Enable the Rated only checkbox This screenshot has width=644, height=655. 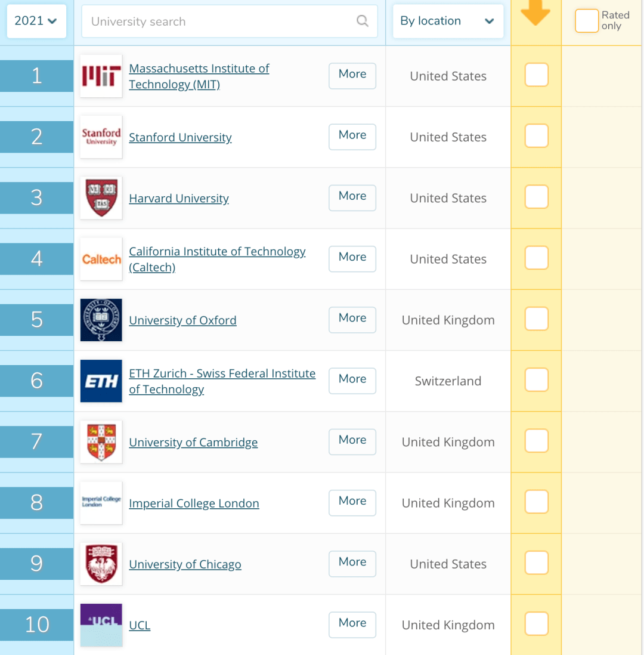pos(587,21)
